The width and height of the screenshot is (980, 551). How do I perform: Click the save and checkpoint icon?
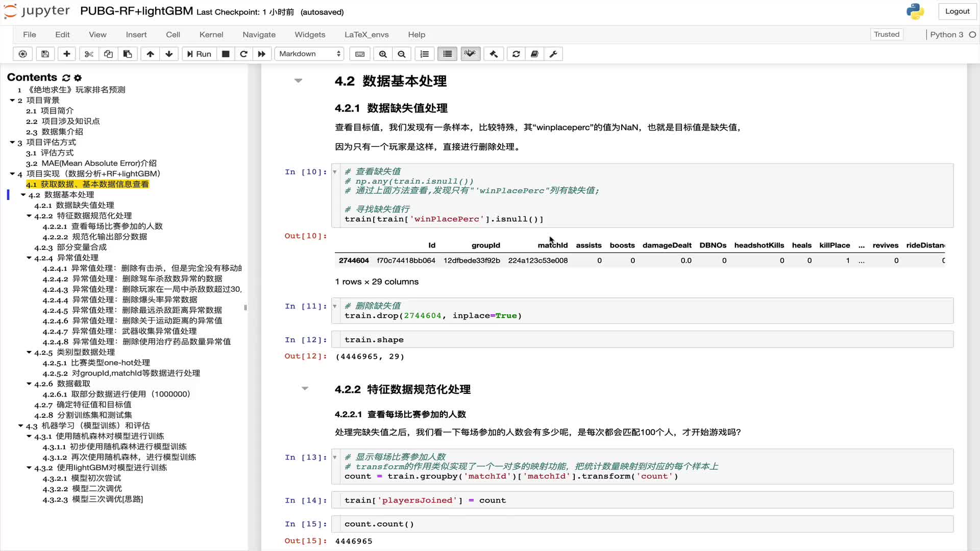pos(45,54)
